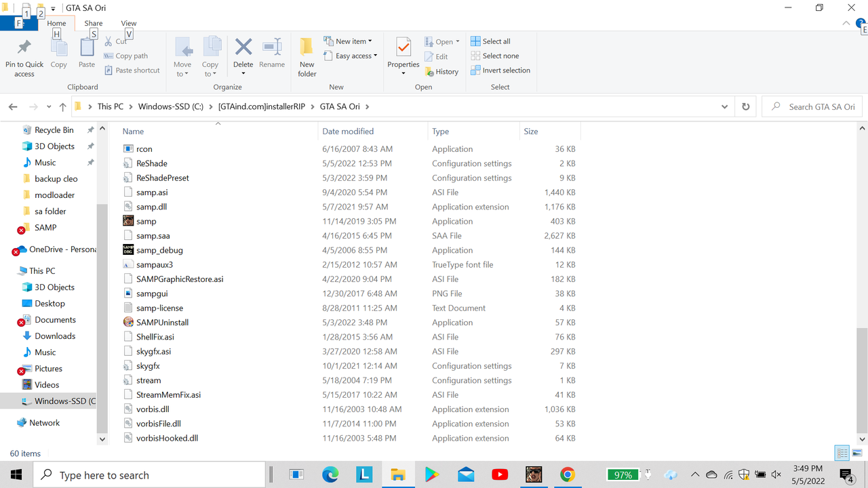
Task: Click [GTAind.com]installerRIP breadcrumb
Action: pyautogui.click(x=262, y=106)
